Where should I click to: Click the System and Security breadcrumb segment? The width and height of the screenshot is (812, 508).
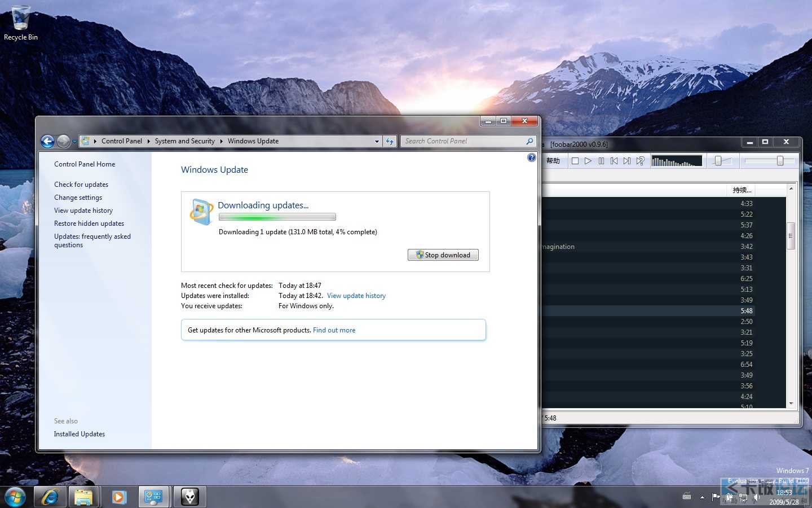click(x=185, y=141)
